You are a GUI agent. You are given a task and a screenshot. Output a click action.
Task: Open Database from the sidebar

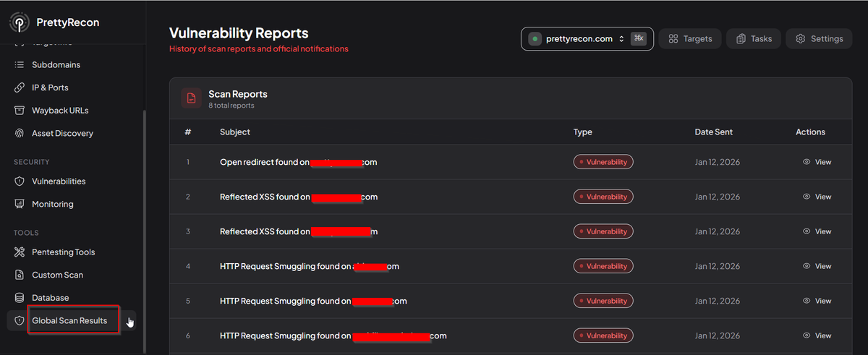point(50,298)
